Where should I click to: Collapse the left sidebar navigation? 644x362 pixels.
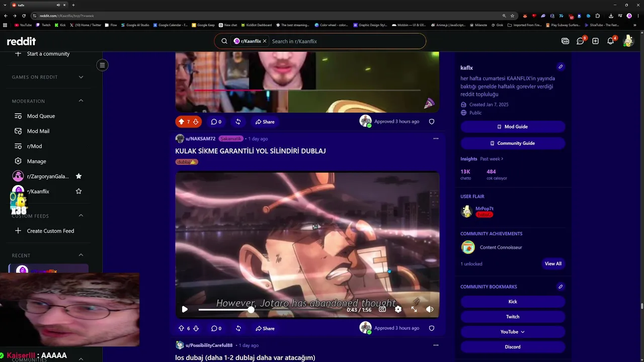coord(102,65)
